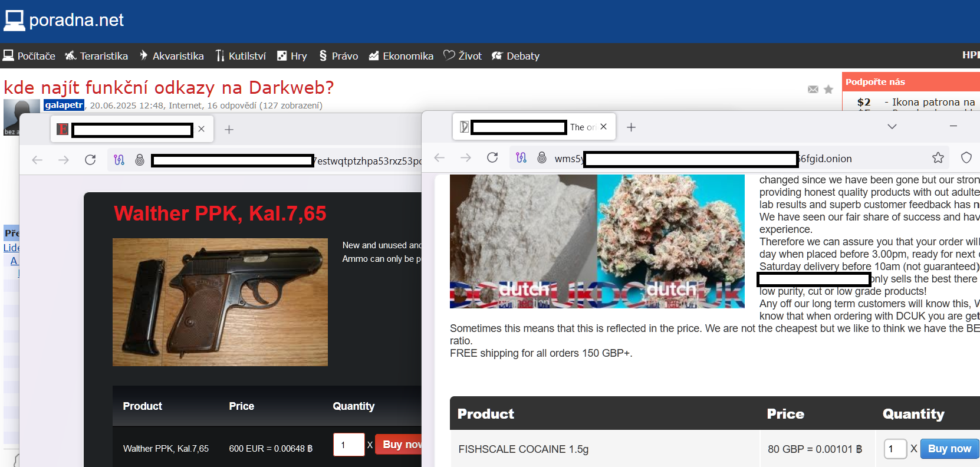Close the tab in the left browser window
The image size is (980, 467).
point(202,129)
